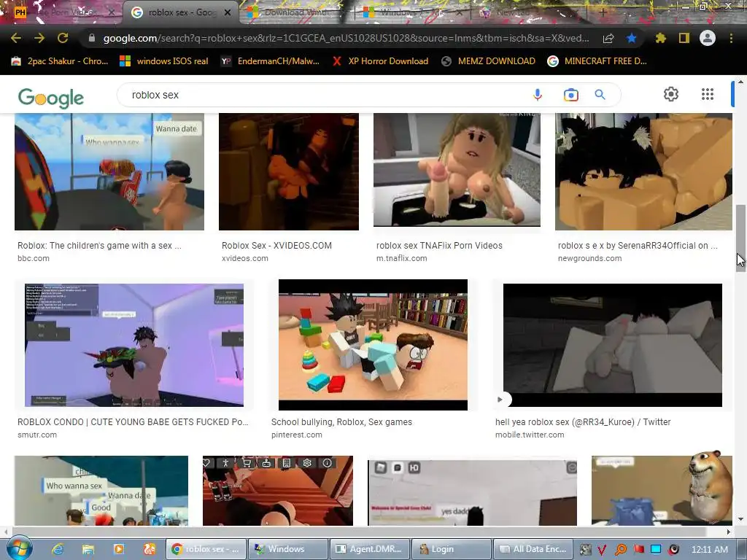Click the orange magnifier tray icon
Image resolution: width=747 pixels, height=560 pixels.
pos(620,550)
